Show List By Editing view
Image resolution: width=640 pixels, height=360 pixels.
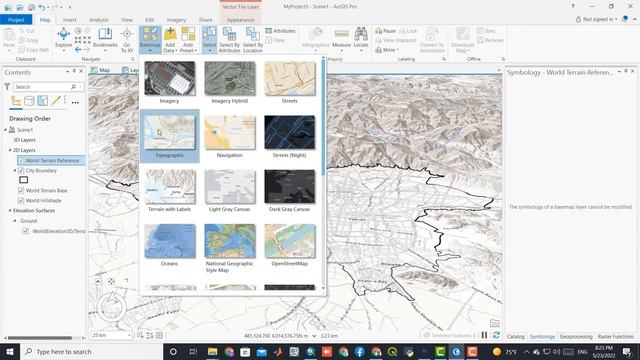56,100
